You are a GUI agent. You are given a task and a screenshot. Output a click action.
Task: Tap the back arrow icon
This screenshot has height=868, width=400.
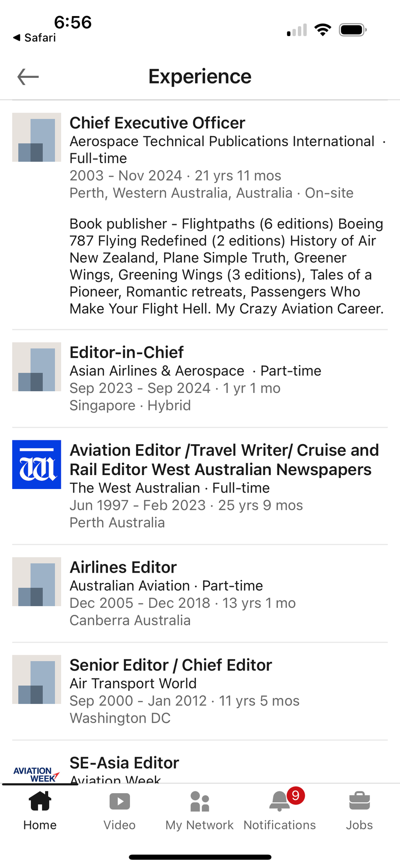pos(28,77)
